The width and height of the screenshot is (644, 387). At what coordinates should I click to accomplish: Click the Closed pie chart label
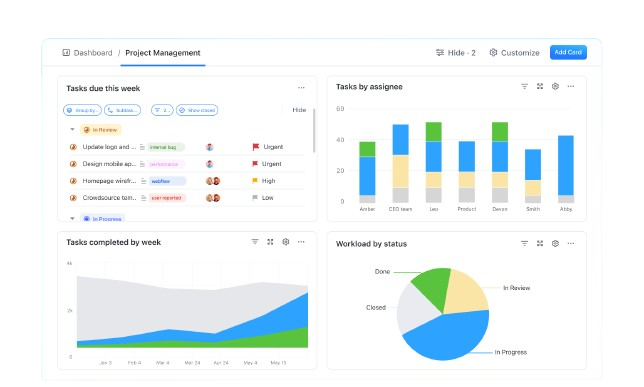pos(376,307)
